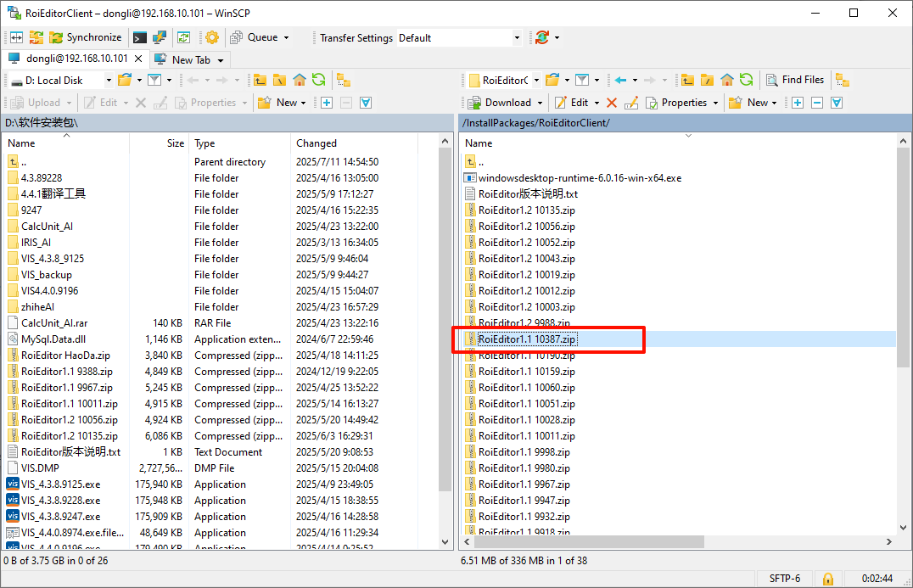Launch the Open in PuTTY icon
This screenshot has height=588, width=913.
pos(159,38)
